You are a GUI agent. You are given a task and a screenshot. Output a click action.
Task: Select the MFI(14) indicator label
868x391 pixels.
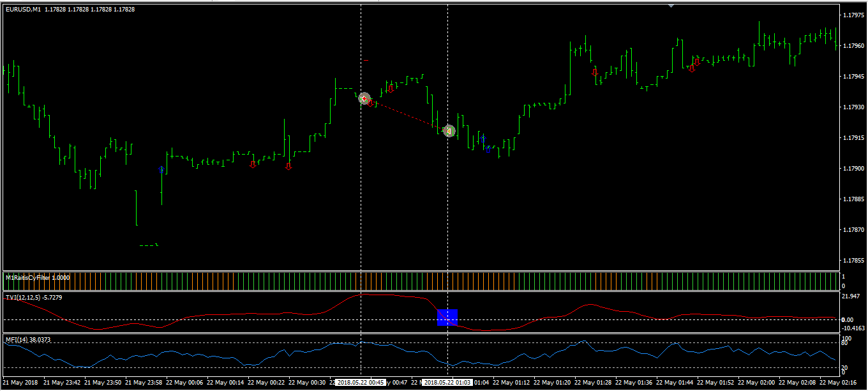pyautogui.click(x=27, y=339)
